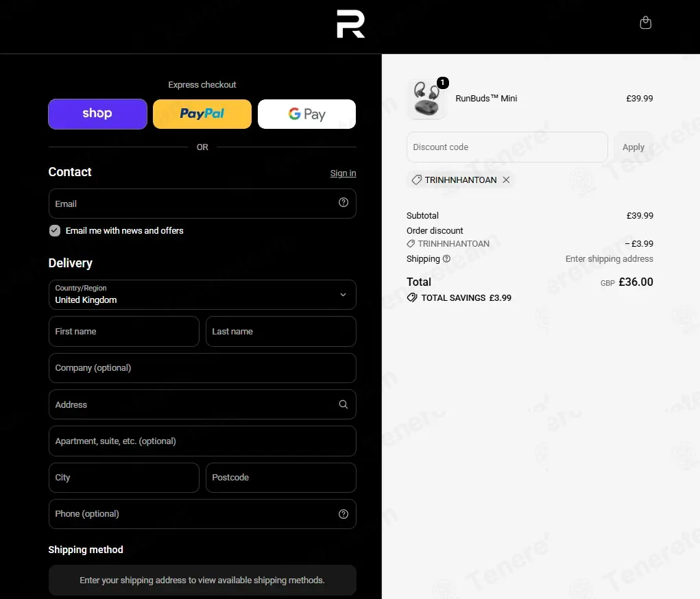The height and width of the screenshot is (599, 700).
Task: Click the RunBuds Mini product thumbnail
Action: 426,99
